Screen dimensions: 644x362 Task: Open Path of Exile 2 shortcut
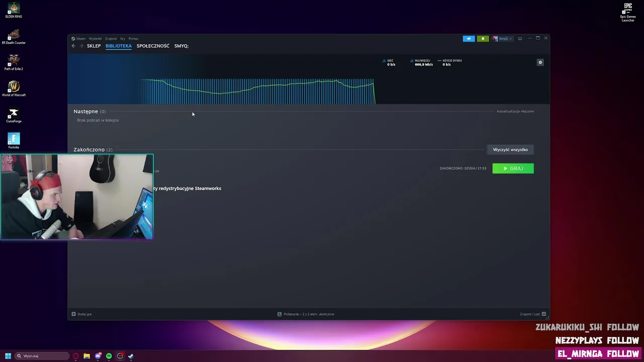(14, 62)
